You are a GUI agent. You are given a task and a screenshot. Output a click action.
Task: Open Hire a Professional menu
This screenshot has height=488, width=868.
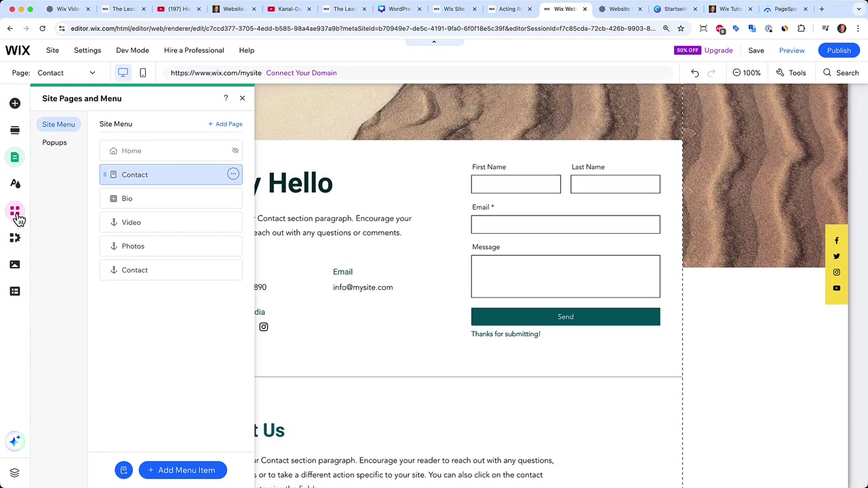tap(194, 50)
